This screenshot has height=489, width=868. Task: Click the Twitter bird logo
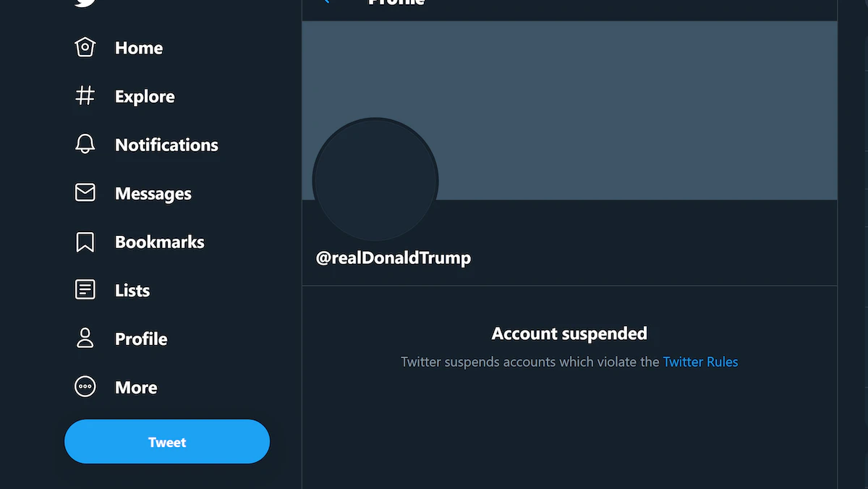tap(85, 2)
